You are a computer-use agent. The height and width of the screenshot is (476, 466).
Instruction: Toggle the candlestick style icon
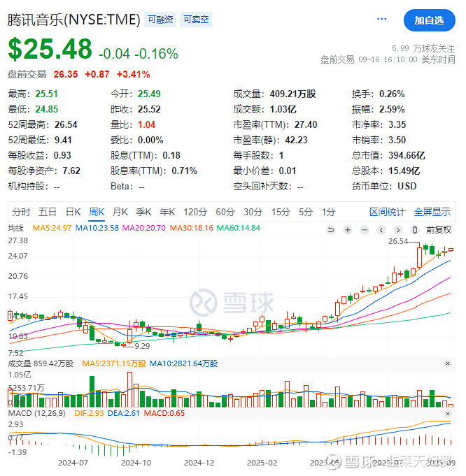click(415, 230)
